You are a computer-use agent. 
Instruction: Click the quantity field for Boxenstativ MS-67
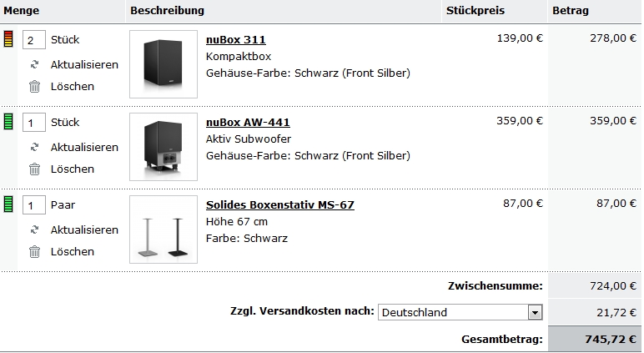(34, 205)
